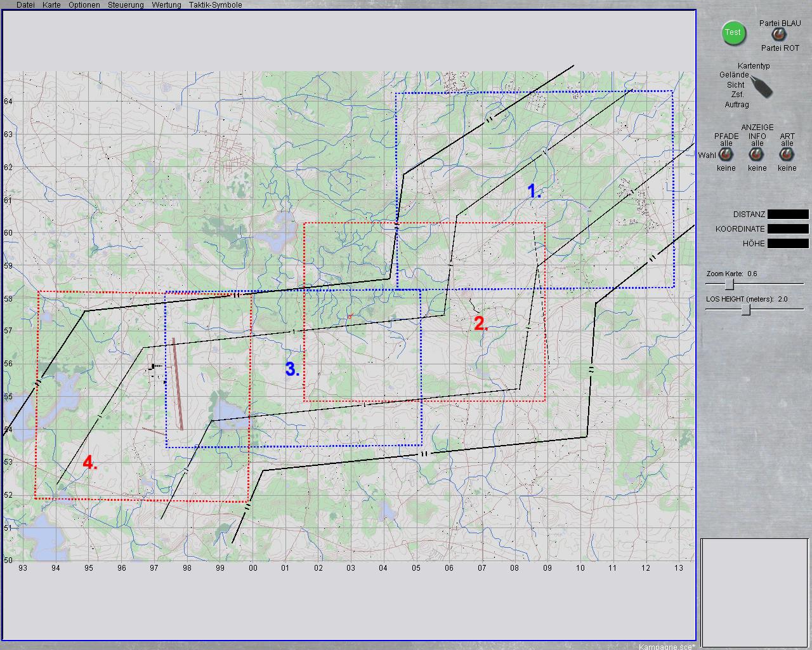This screenshot has width=812, height=650.
Task: Expand the Steuerung menu
Action: coord(126,5)
